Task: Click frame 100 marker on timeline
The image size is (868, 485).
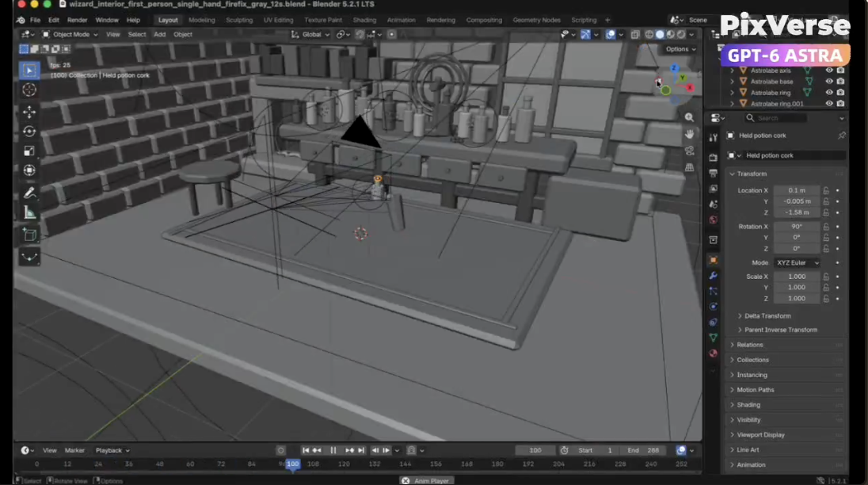Action: pos(293,464)
